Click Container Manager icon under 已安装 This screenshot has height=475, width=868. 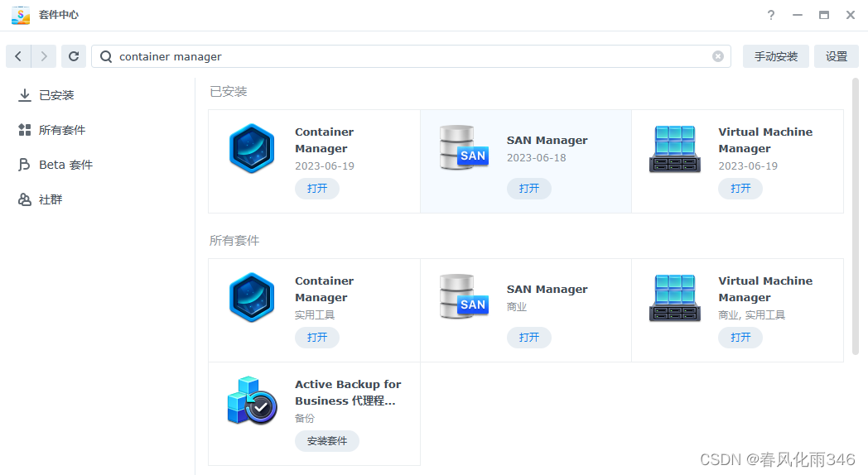click(251, 149)
